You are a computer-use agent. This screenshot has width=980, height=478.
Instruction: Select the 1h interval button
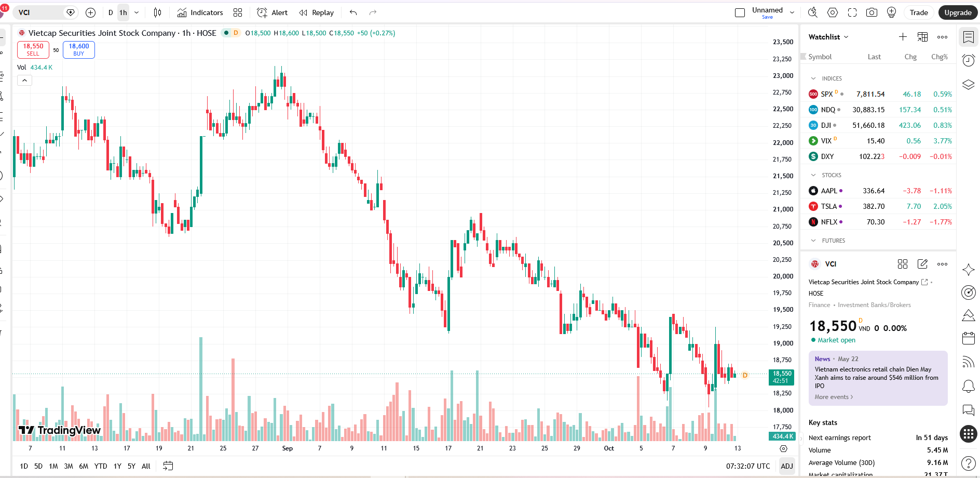[123, 12]
